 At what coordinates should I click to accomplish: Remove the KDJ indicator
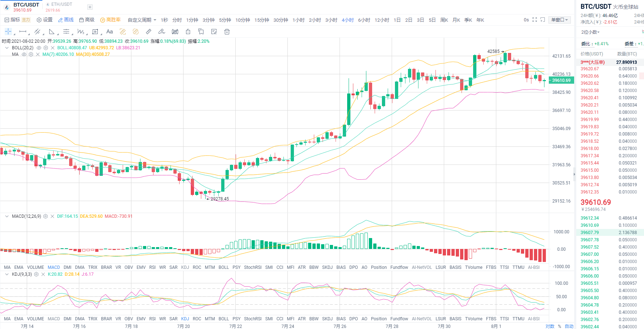[43, 274]
